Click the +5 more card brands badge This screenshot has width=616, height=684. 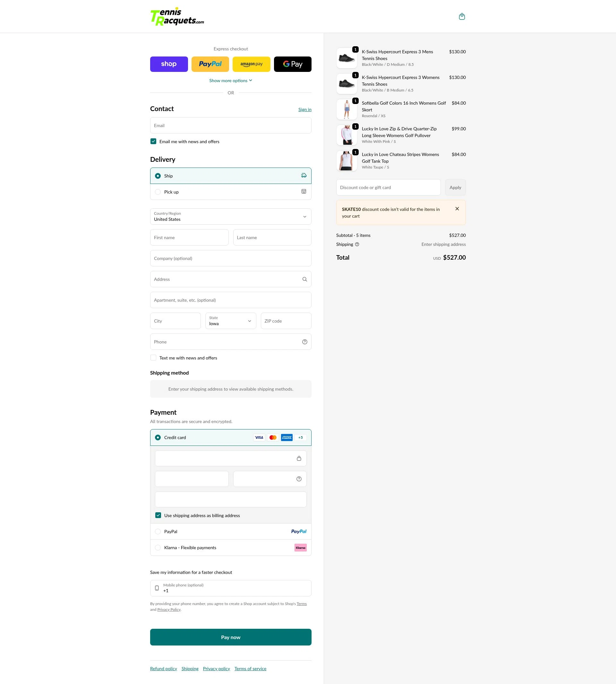tap(301, 437)
